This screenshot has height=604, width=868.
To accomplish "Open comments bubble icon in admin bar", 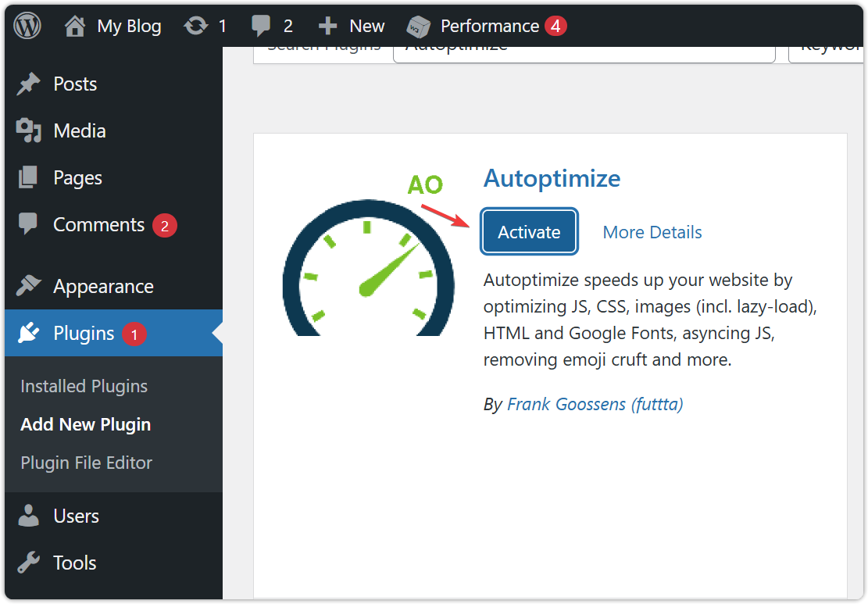I will pyautogui.click(x=261, y=26).
